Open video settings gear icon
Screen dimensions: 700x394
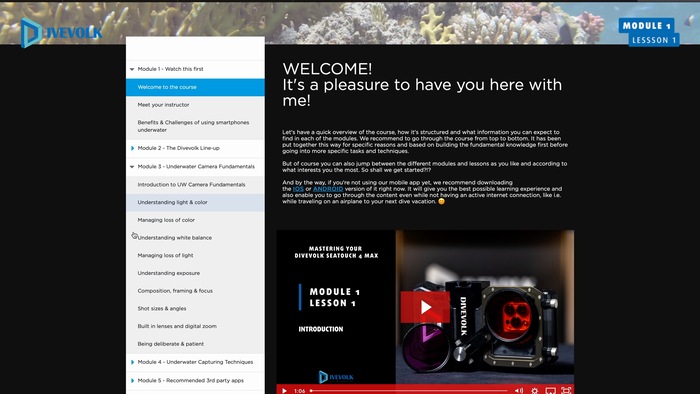pos(534,391)
